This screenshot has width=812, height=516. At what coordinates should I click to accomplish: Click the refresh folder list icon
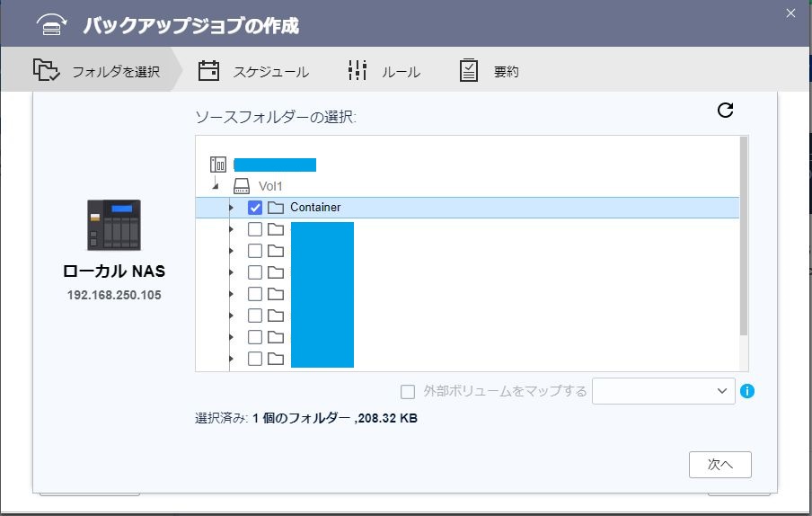[x=725, y=110]
